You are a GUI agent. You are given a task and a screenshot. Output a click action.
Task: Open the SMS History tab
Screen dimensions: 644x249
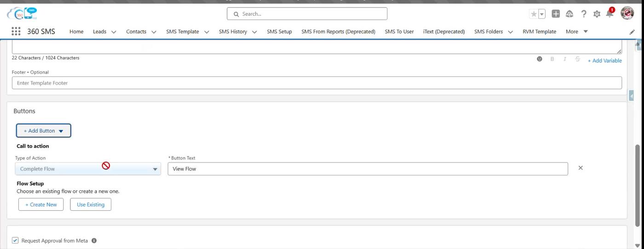tap(233, 31)
